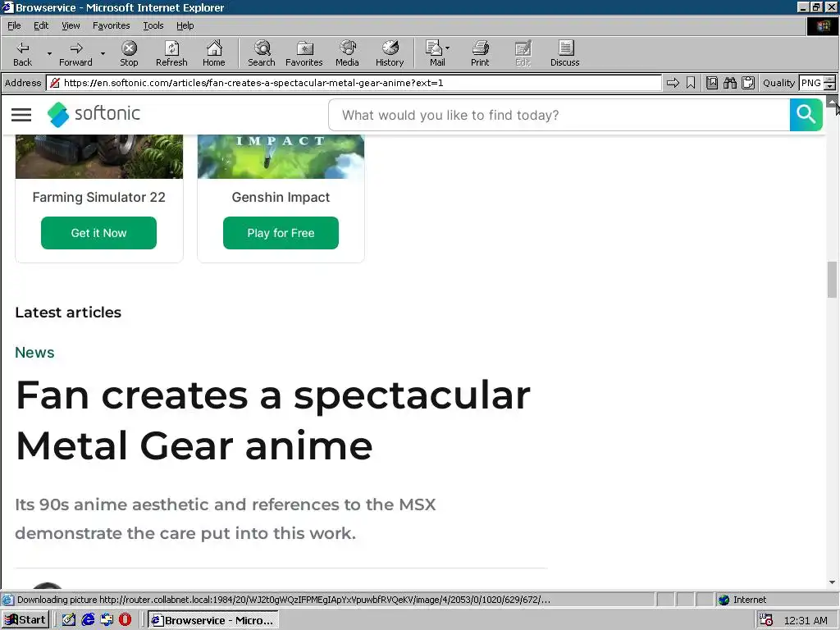840x630 pixels.
Task: Click the green search magnifier button
Action: (x=806, y=115)
